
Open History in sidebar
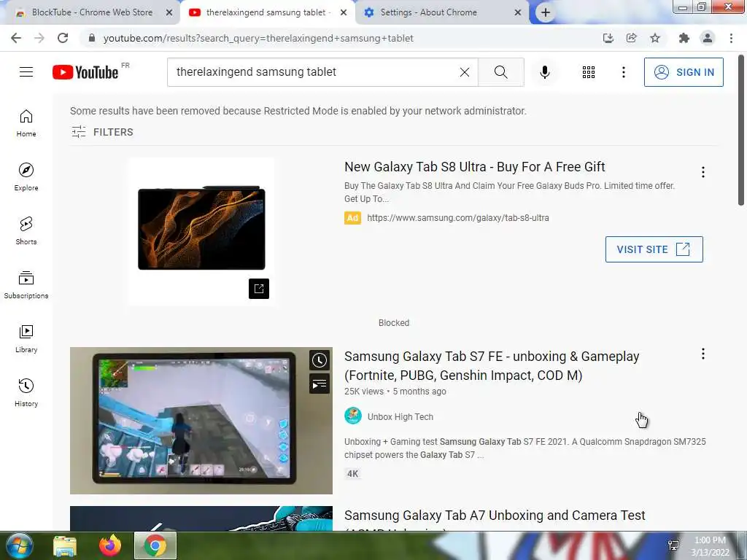coord(26,392)
